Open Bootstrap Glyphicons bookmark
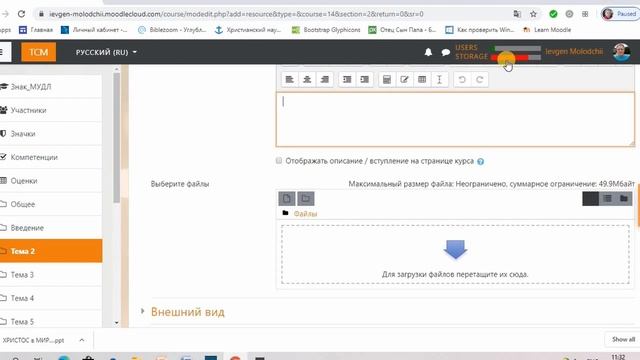Image resolution: width=640 pixels, height=360 pixels. 326,30
